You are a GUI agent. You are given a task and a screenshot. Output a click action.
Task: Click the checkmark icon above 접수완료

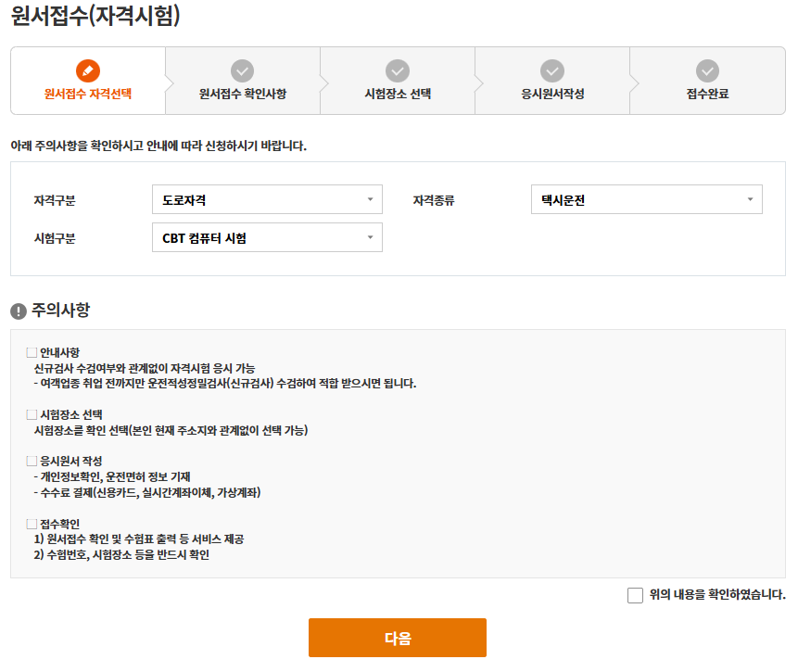point(707,70)
